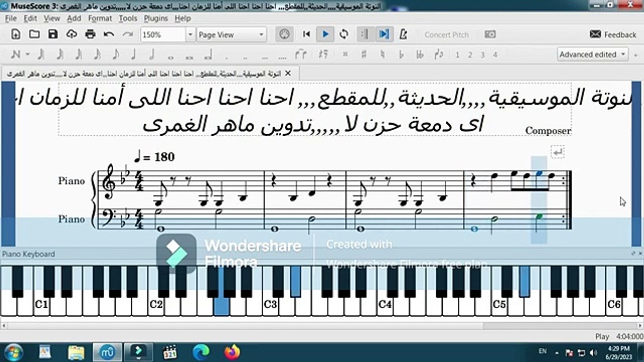Click the Composer text in score
The height and width of the screenshot is (362, 644).
point(548,131)
